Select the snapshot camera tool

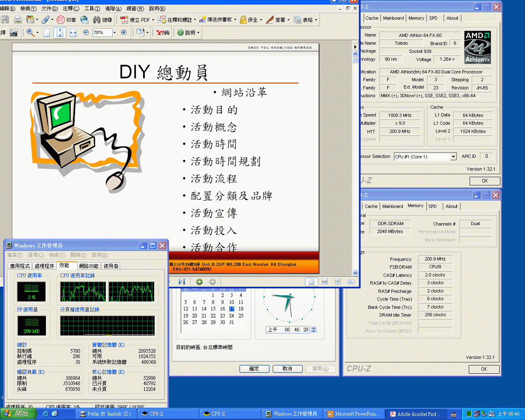coord(14,32)
